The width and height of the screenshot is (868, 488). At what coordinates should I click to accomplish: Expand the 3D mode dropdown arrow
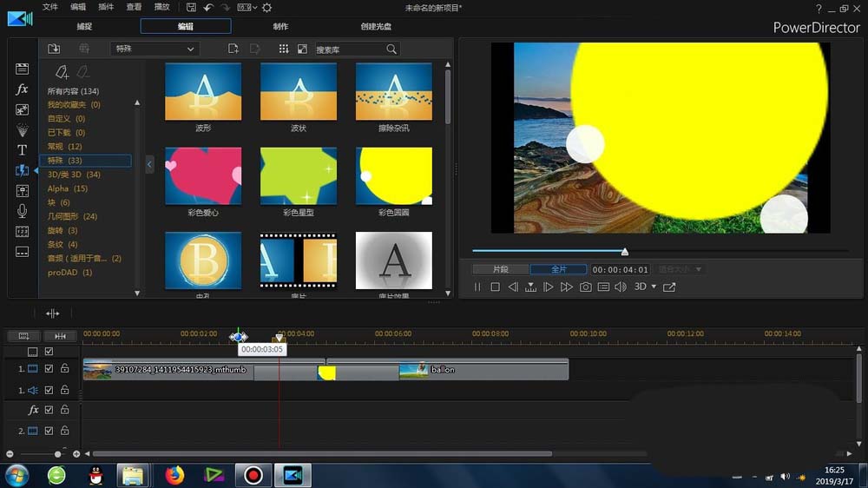(654, 287)
